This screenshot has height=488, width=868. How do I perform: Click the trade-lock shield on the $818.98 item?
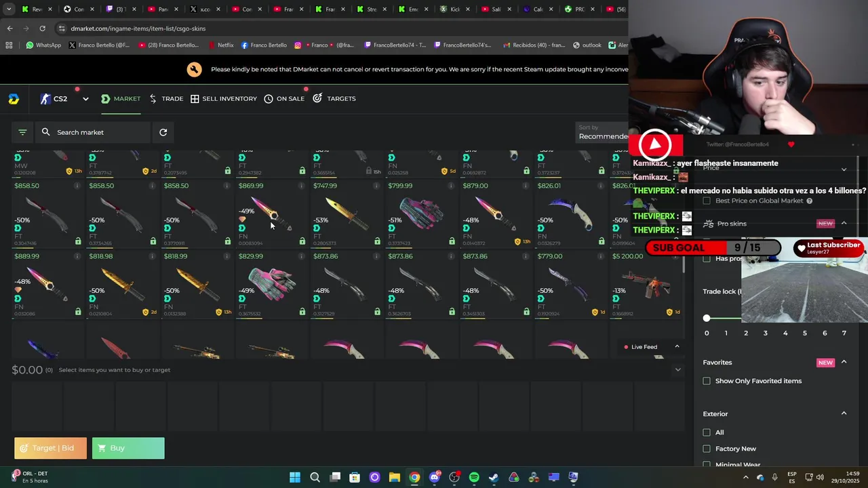coord(146,312)
